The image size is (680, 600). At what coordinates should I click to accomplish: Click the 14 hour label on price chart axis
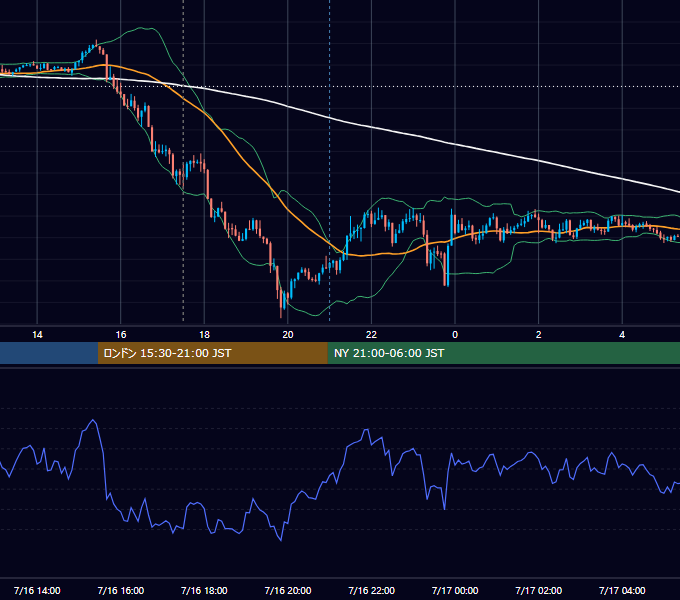37,335
